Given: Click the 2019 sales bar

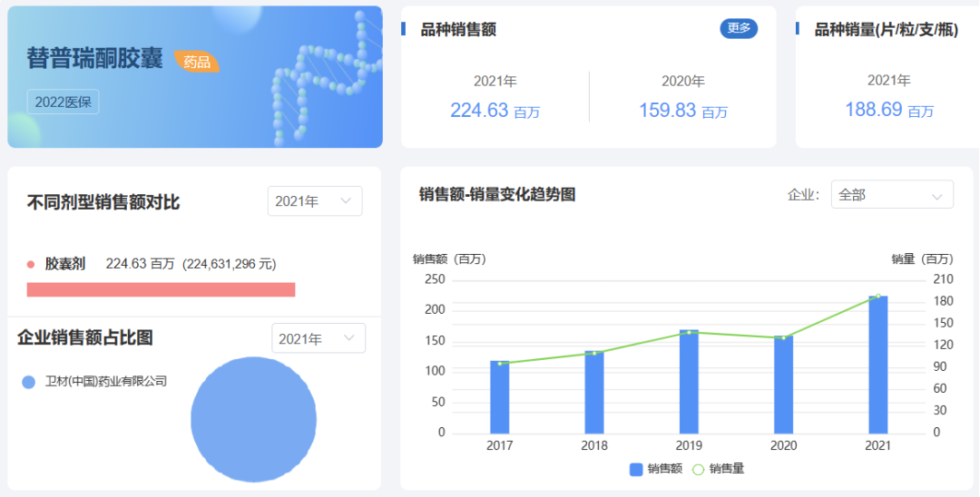Looking at the screenshot, I should (x=689, y=382).
